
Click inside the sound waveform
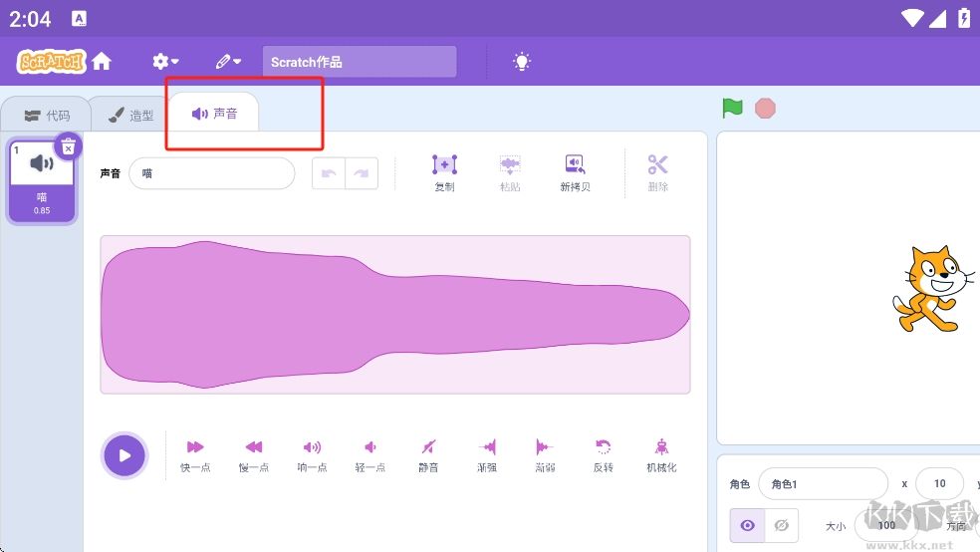tap(395, 315)
